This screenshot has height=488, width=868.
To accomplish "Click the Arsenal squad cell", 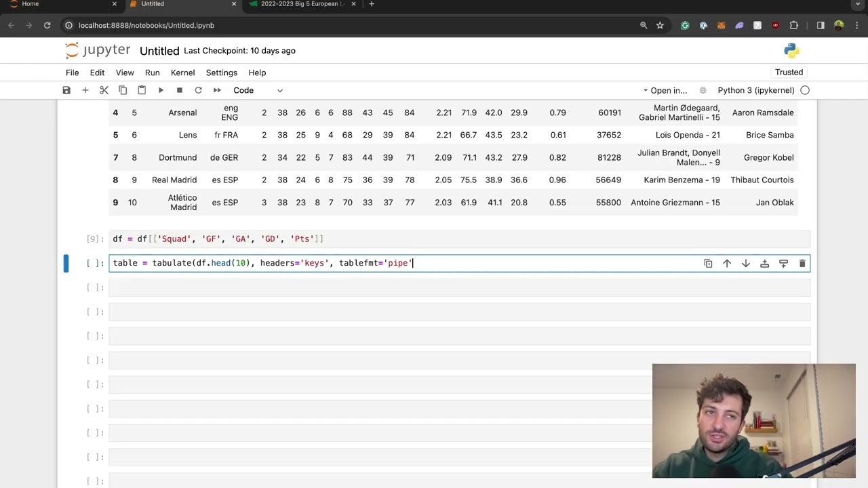I will coord(182,113).
